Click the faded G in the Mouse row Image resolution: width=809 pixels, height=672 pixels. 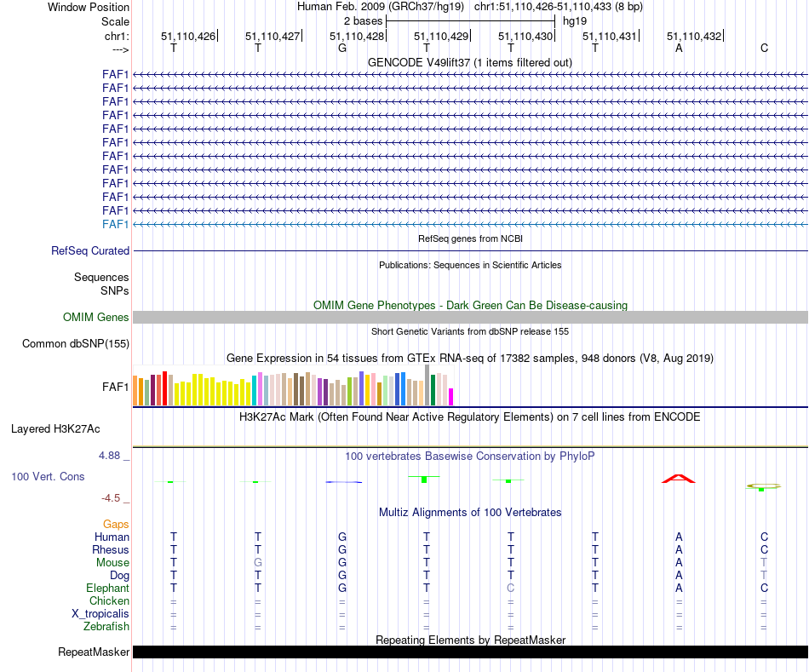(258, 563)
